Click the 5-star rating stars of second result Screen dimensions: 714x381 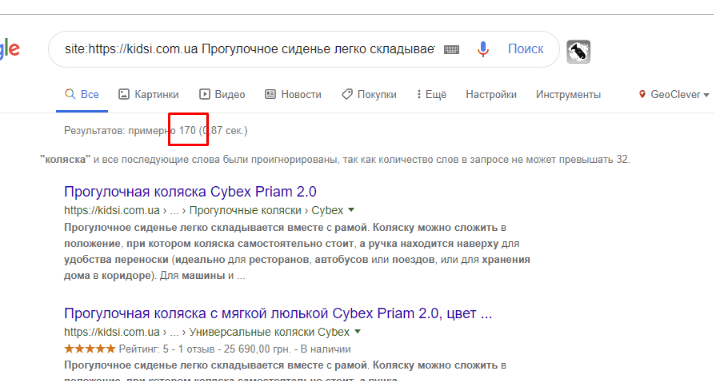[x=90, y=349]
